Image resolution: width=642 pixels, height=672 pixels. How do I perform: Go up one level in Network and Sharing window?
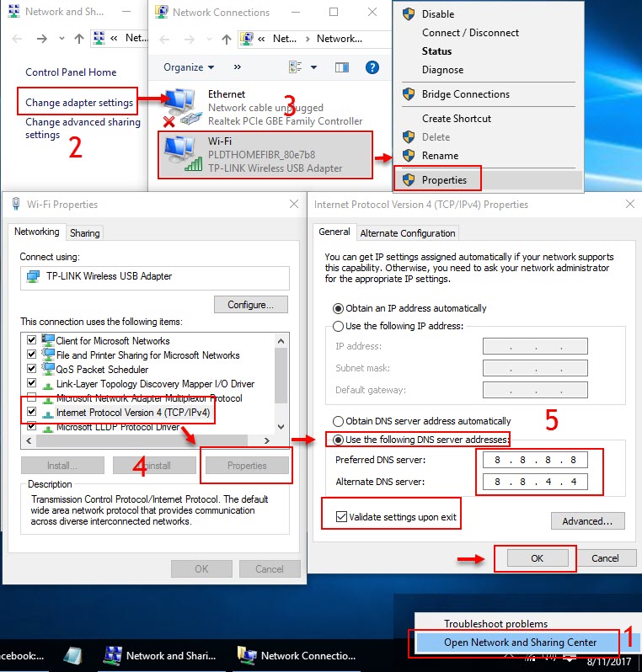pyautogui.click(x=79, y=39)
